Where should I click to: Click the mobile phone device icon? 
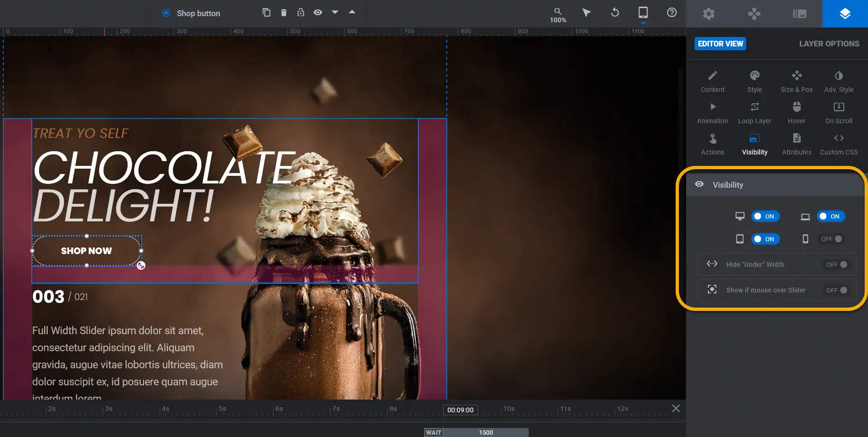[x=805, y=239]
